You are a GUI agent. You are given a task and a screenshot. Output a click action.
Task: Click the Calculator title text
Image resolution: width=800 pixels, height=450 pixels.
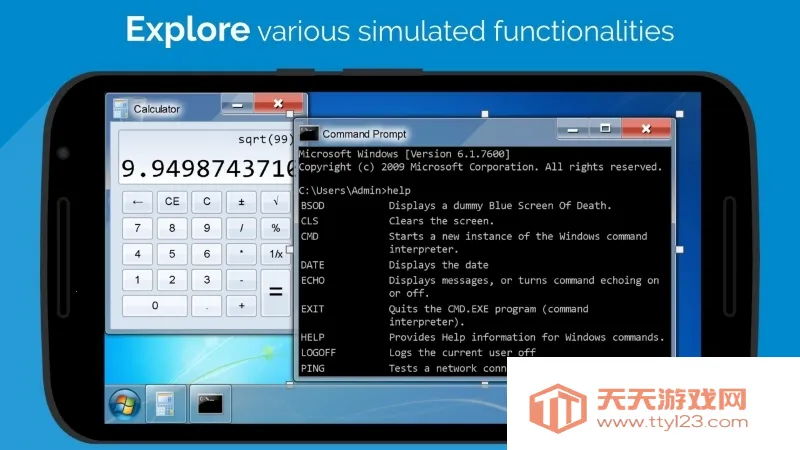pos(157,109)
